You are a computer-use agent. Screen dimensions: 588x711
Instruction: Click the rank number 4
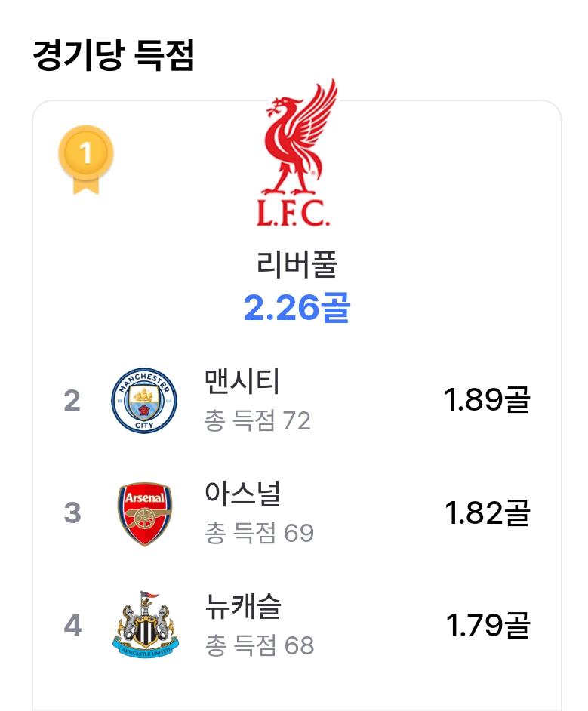72,625
